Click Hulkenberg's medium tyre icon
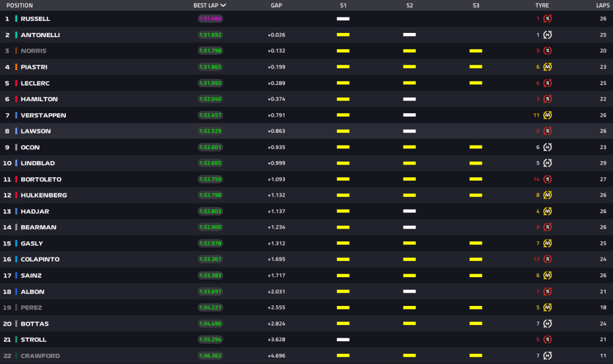 coord(547,195)
